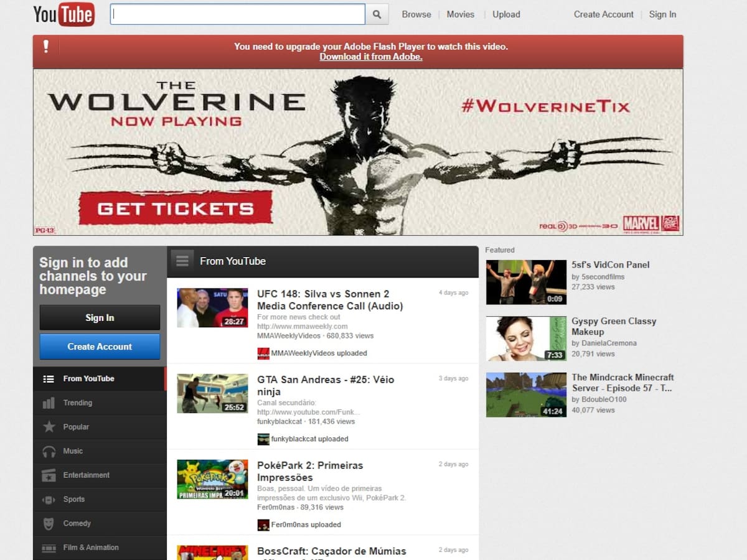Open the Upload menu item
747x560 pixels.
tap(506, 14)
